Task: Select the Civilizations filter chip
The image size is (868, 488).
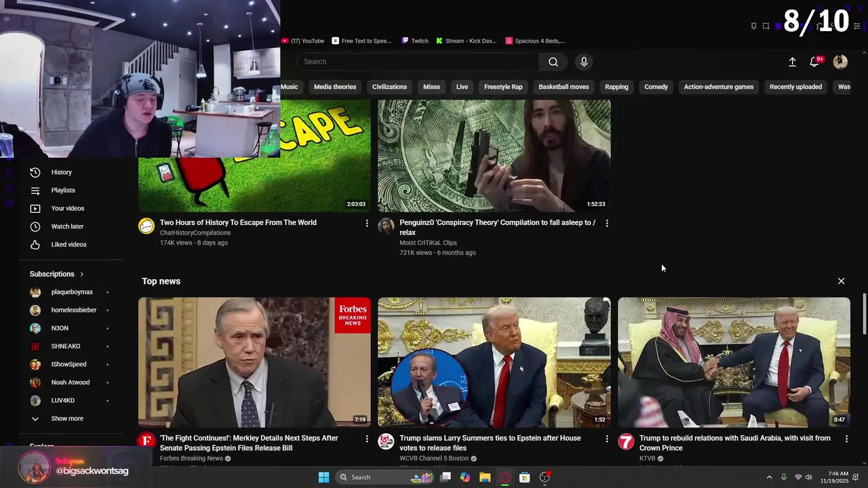Action: (389, 87)
